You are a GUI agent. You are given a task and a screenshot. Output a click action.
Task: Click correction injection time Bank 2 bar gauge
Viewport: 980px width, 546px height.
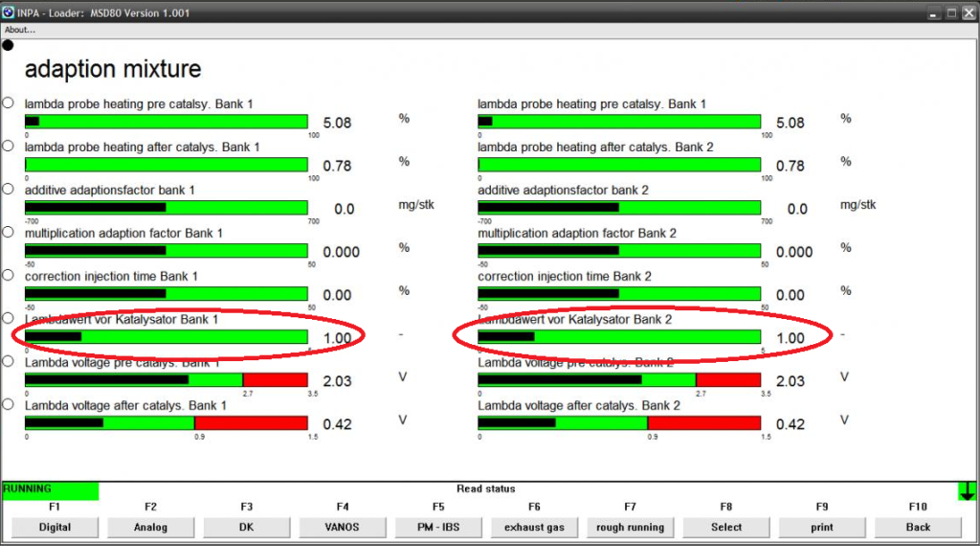click(x=619, y=294)
